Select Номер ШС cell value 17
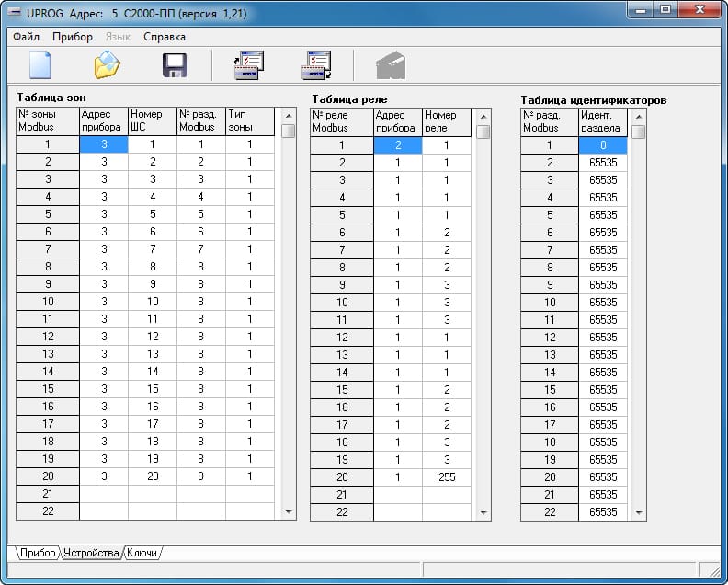The image size is (728, 585). 153,424
